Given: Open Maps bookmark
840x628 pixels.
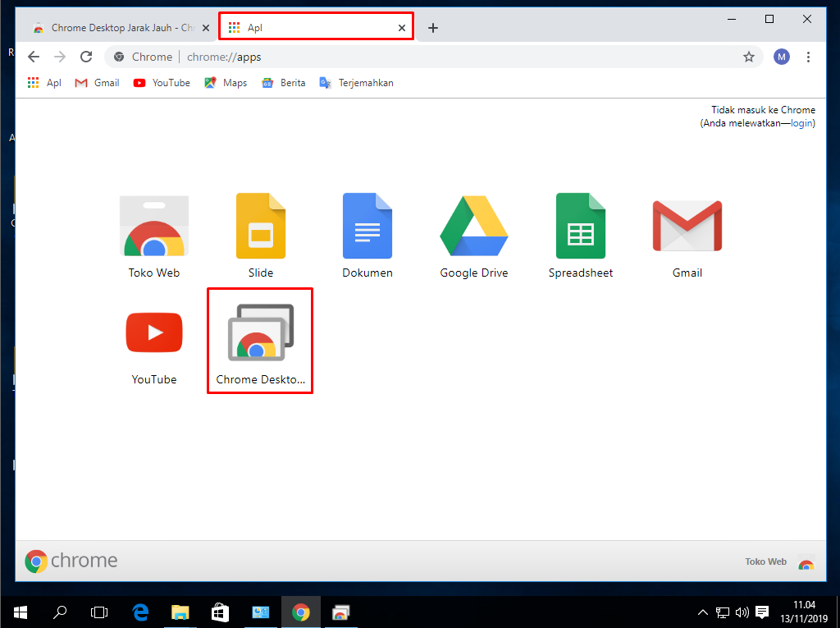Looking at the screenshot, I should pyautogui.click(x=226, y=83).
